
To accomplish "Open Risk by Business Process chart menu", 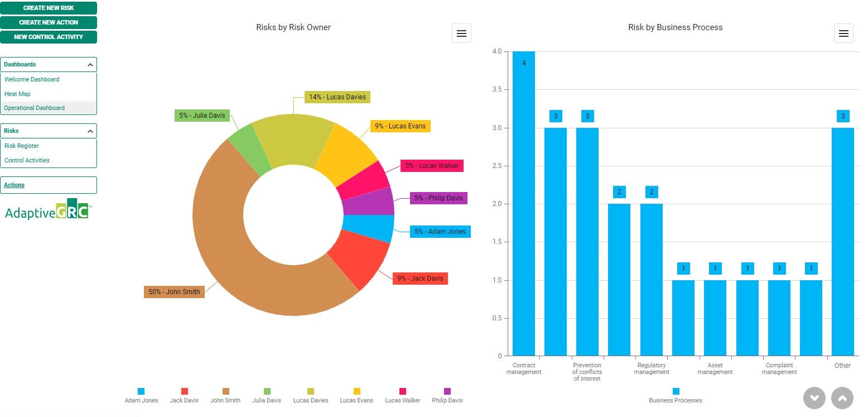I will pyautogui.click(x=843, y=33).
